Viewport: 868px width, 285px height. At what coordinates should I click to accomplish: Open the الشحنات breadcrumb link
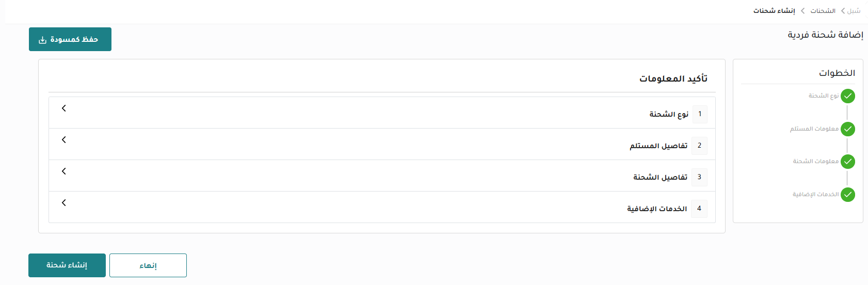tap(823, 11)
